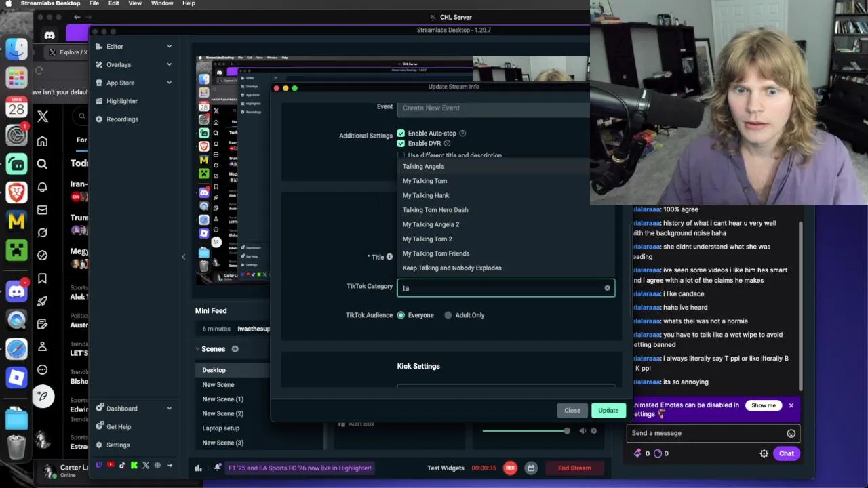Viewport: 868px width, 488px height.
Task: Click the red REC record button
Action: coord(510,468)
